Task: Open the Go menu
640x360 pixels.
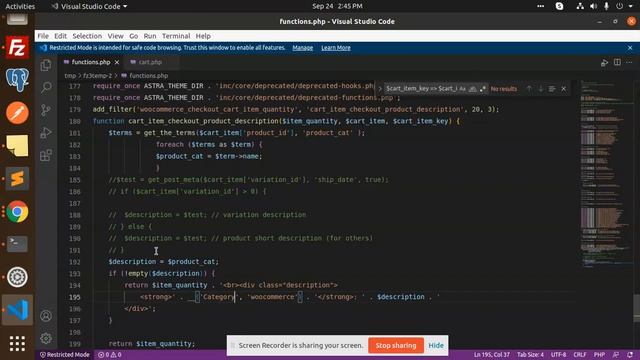Action: tap(133, 36)
